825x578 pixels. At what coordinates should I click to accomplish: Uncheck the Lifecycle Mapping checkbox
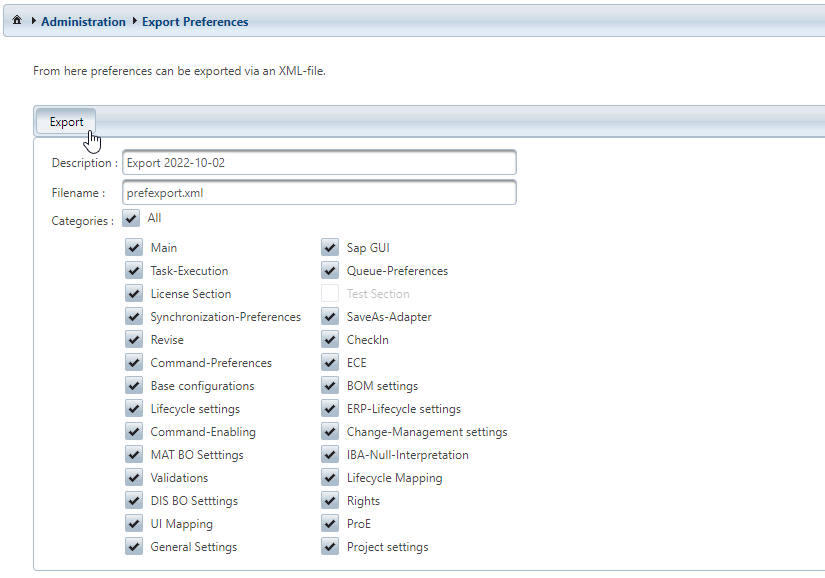[330, 477]
